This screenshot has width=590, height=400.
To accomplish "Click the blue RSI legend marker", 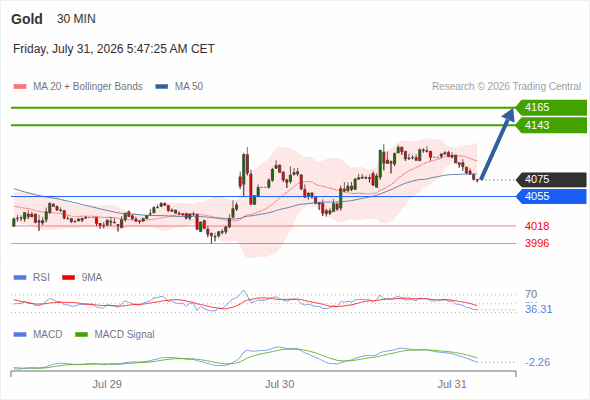I will coord(20,278).
